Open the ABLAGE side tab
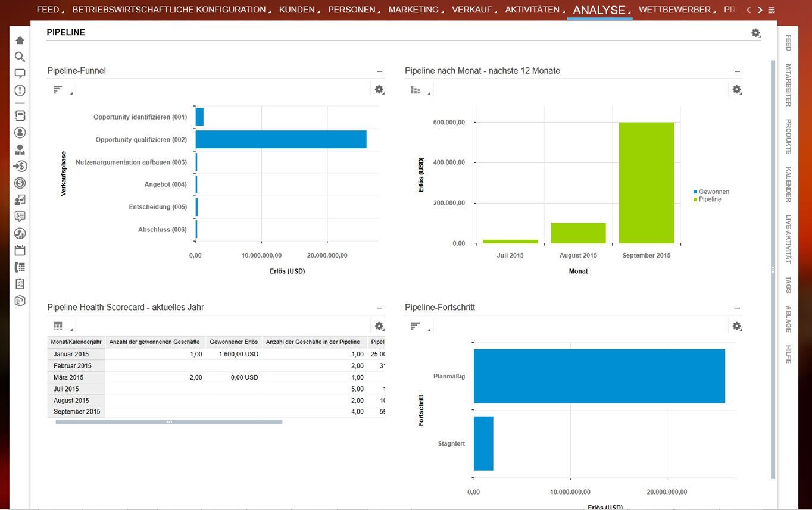 tap(788, 319)
